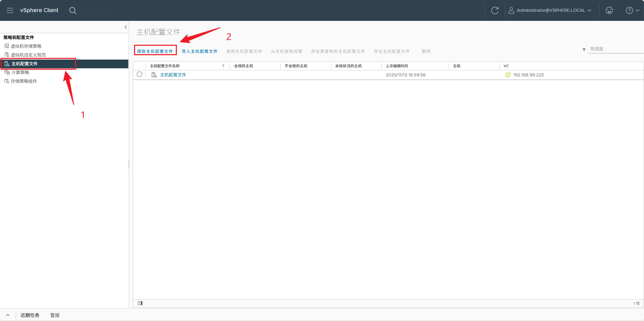This screenshot has width=644, height=321.
Task: Click the VC column header
Action: tap(506, 66)
